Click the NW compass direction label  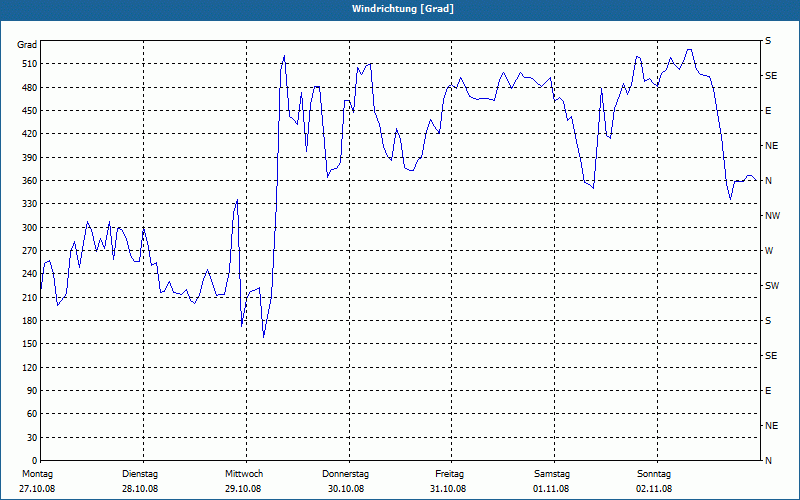(772, 216)
